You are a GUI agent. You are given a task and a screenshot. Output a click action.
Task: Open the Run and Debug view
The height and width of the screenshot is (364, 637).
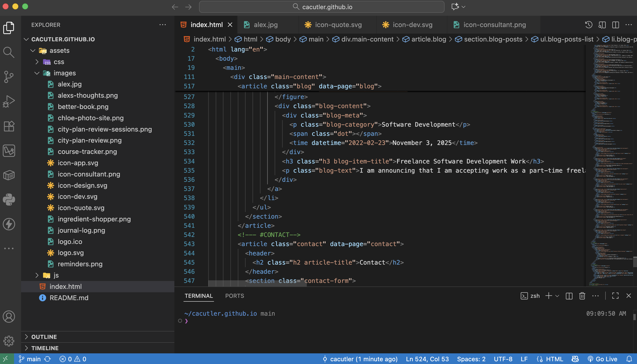9,101
